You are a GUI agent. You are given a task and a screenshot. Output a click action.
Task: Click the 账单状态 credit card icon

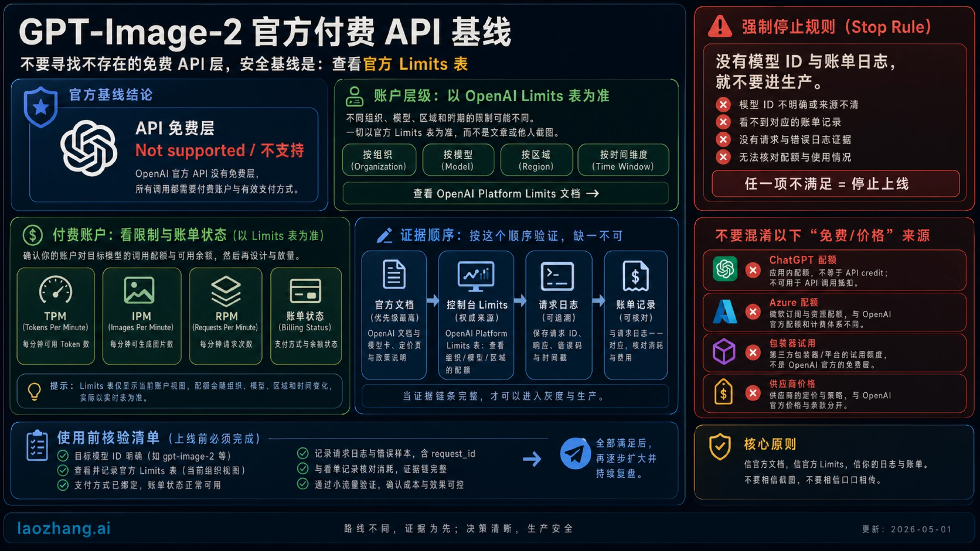305,291
